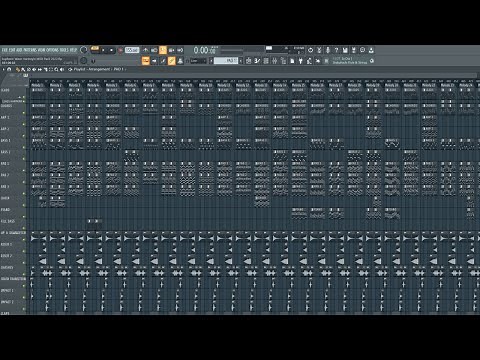Select the Playlist Delete tool
Viewport: 480px width, 360px height.
click(28, 69)
